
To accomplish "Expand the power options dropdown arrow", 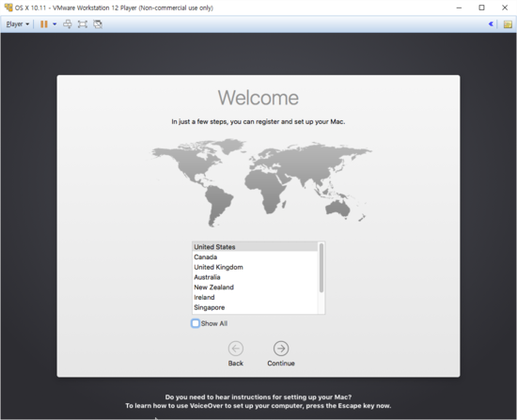I will click(x=55, y=24).
